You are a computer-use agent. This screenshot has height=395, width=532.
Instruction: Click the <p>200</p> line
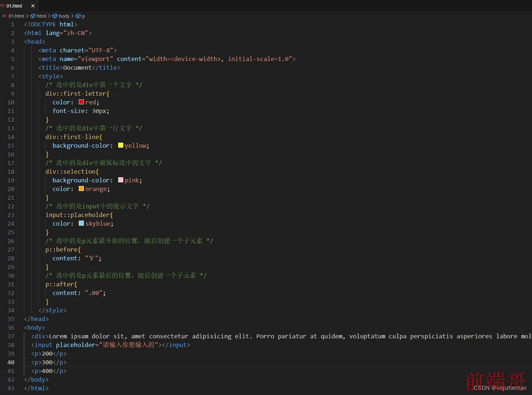coord(49,354)
